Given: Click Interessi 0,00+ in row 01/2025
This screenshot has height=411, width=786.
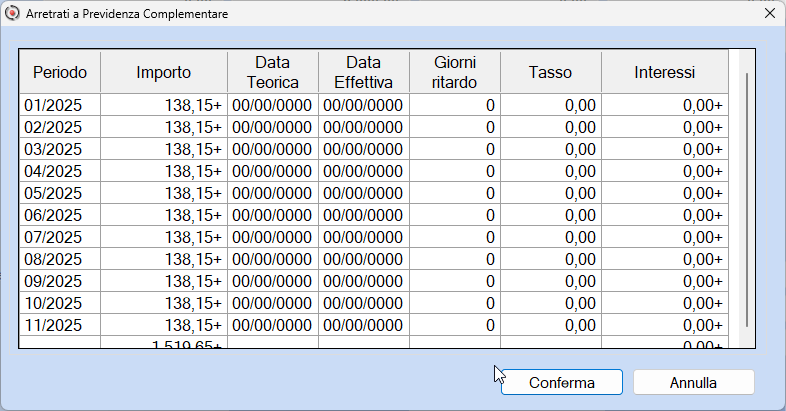Looking at the screenshot, I should tap(665, 105).
